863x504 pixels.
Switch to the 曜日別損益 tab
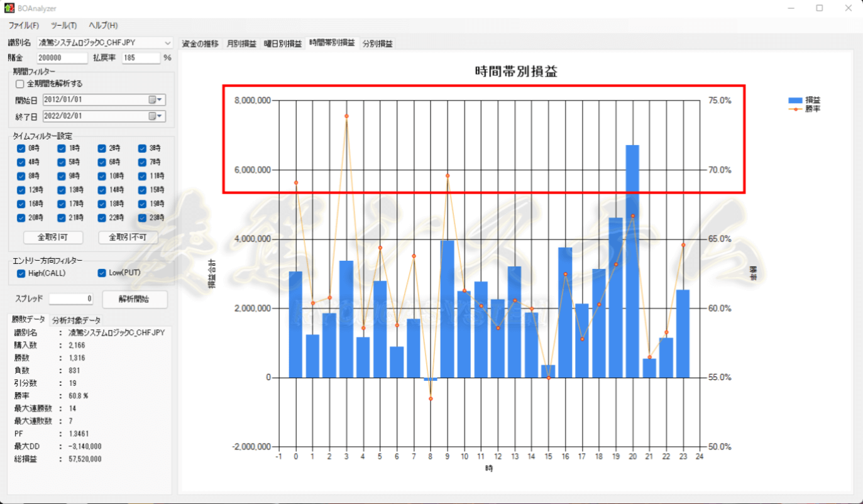tap(282, 44)
